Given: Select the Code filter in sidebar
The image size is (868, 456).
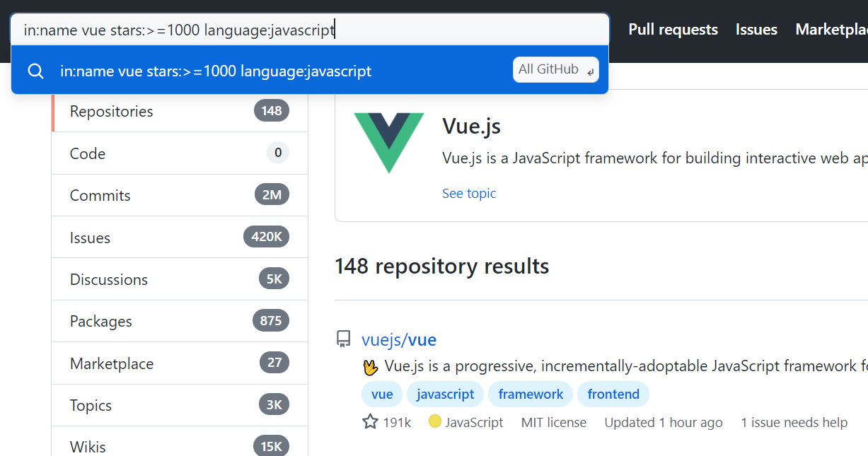Looking at the screenshot, I should pyautogui.click(x=180, y=153).
